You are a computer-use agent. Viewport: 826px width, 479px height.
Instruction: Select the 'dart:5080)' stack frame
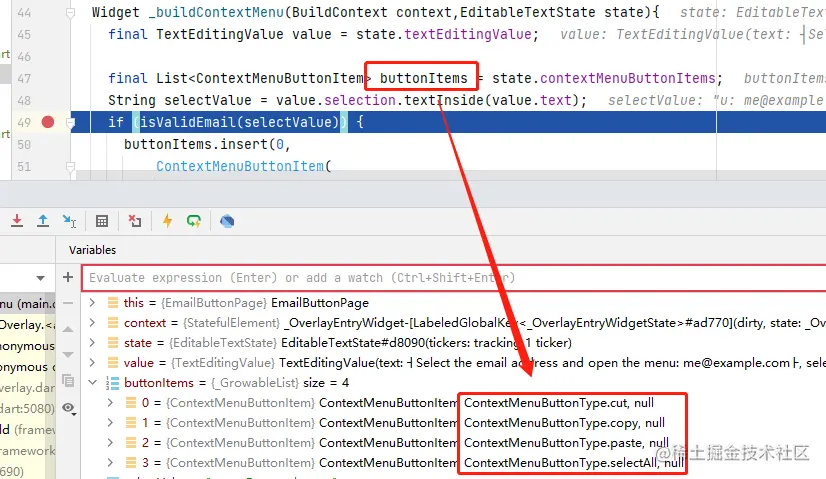click(27, 408)
